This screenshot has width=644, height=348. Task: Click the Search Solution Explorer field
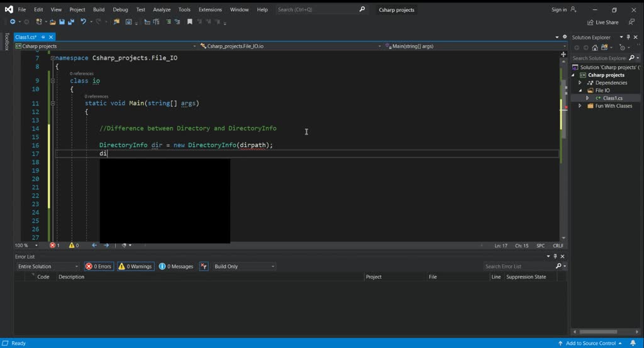pos(599,58)
